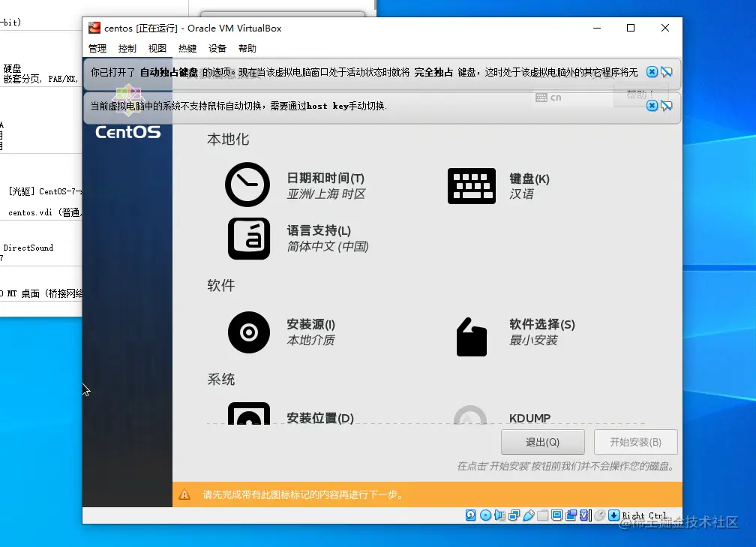Click the audio status icon
This screenshot has height=547, width=756.
coord(500,515)
